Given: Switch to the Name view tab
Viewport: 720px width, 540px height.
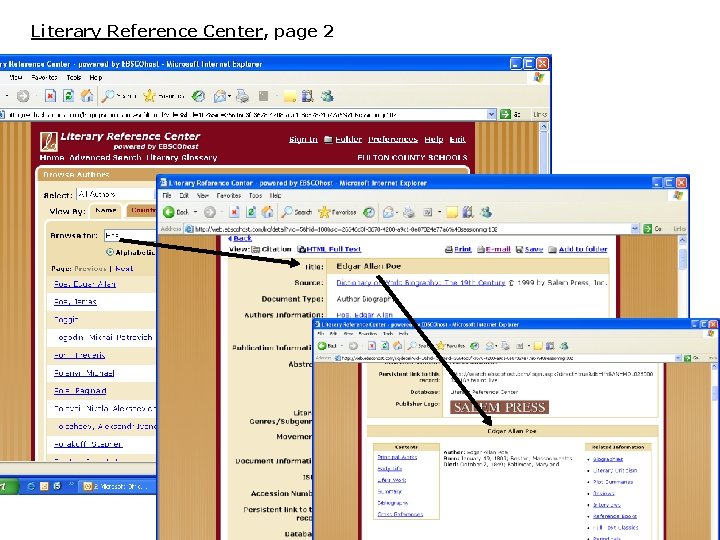Looking at the screenshot, I should (x=106, y=210).
